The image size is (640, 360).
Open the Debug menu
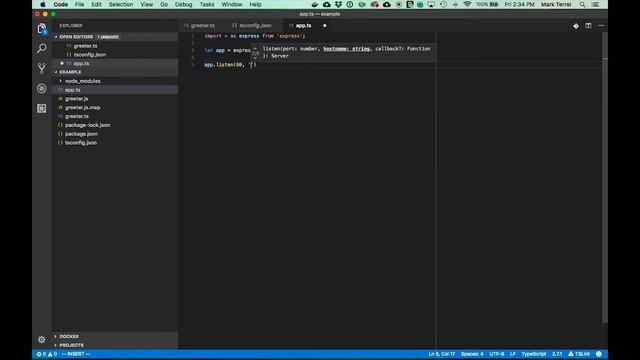coord(184,4)
